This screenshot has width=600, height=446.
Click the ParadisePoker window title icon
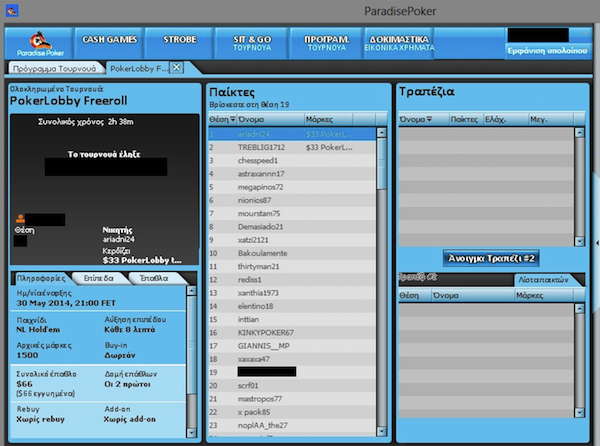coord(12,10)
